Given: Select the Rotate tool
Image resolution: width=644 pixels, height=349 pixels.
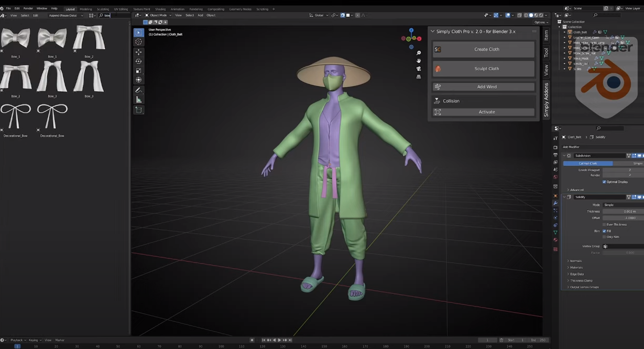Looking at the screenshot, I should pyautogui.click(x=138, y=61).
